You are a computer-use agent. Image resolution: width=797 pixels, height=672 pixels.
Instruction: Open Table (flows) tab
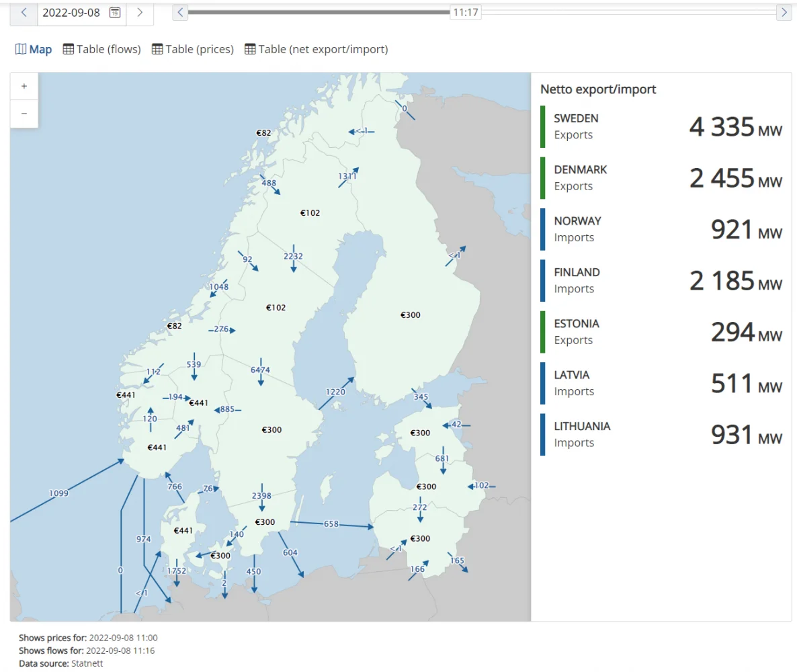pyautogui.click(x=102, y=49)
